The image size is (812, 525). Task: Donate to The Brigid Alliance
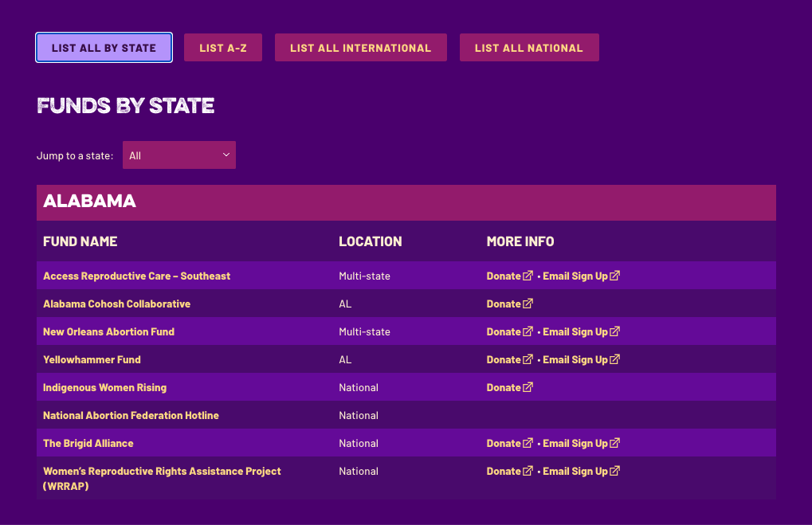[x=509, y=444]
